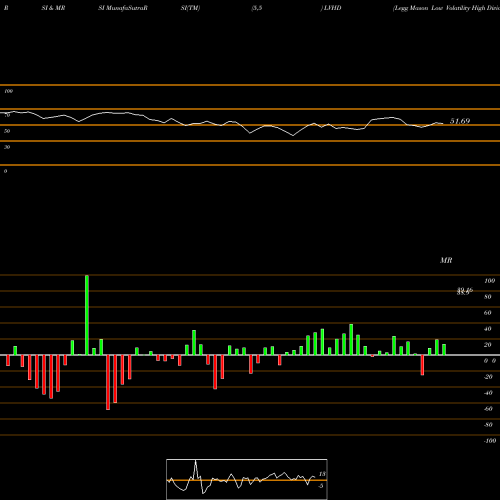Viewport: 500px width, 500px height.
Task: Click the '80' axis label in MR panel
Action: (488, 297)
